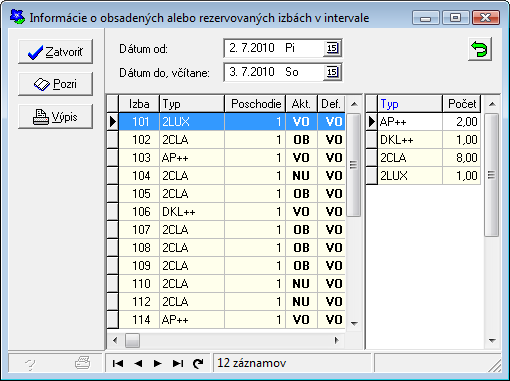Click the greyed printer icon in status bar

(x=82, y=363)
